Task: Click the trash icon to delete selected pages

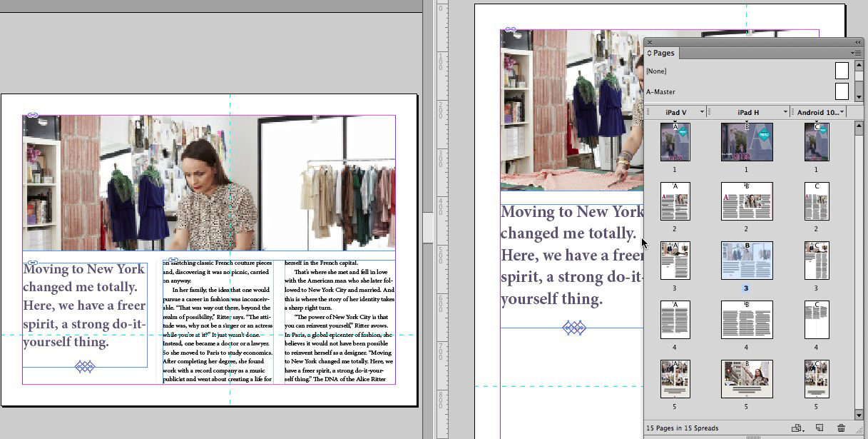Action: [841, 428]
